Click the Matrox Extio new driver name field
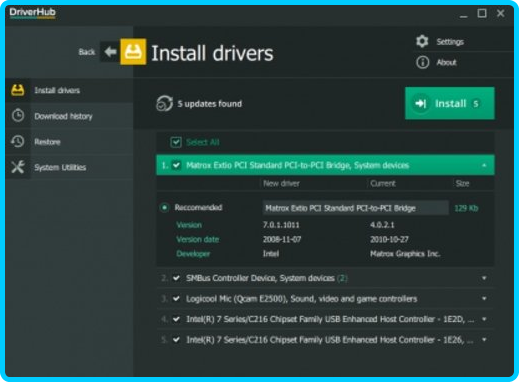Viewport: 519px width, 382px height. 355,208
